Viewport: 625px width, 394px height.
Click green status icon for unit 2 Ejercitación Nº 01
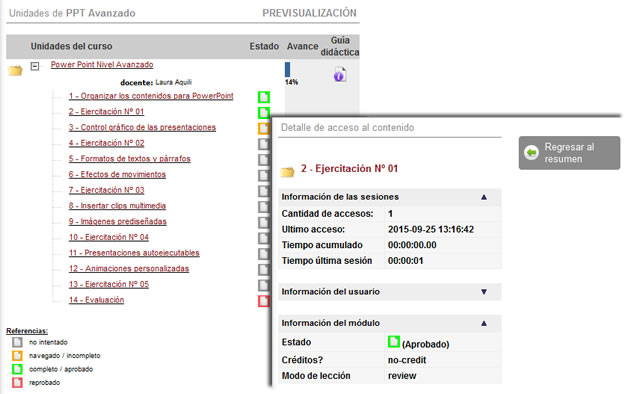pyautogui.click(x=263, y=112)
